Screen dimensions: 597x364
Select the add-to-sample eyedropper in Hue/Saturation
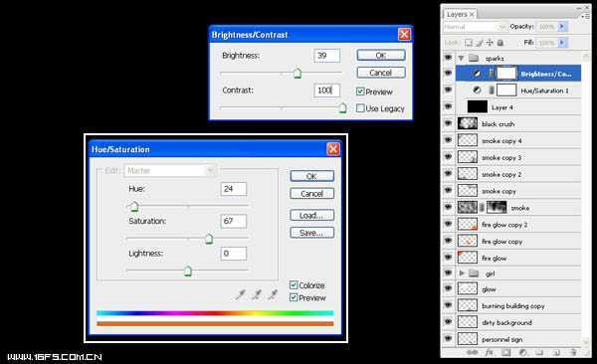click(257, 294)
